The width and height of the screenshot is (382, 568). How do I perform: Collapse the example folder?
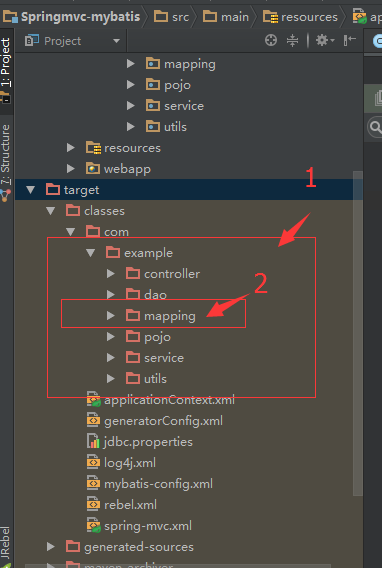[x=91, y=253]
